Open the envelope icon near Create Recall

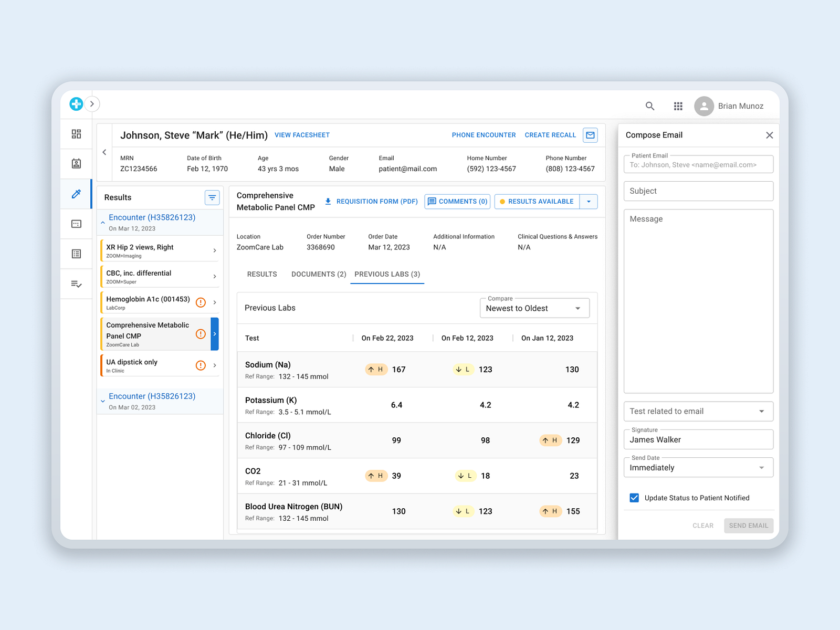click(x=590, y=135)
